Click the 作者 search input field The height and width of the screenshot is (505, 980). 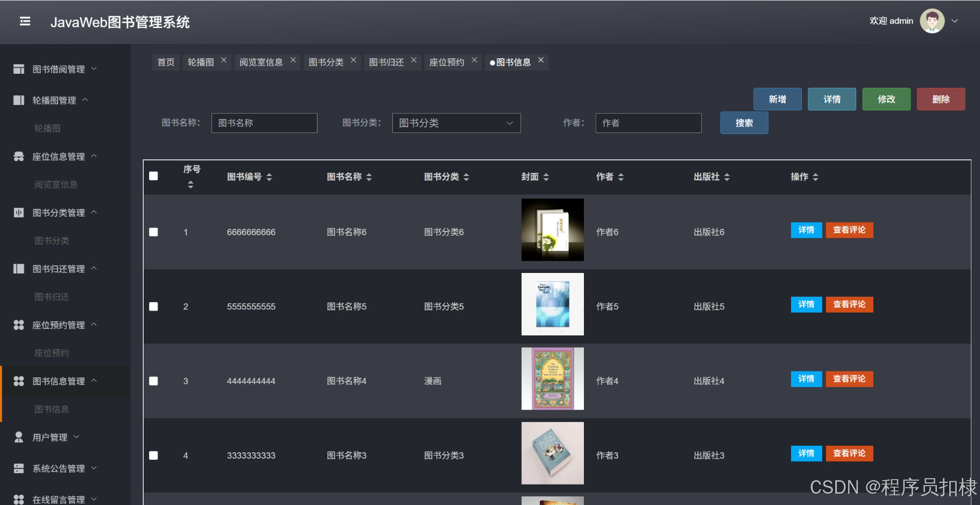coord(648,123)
